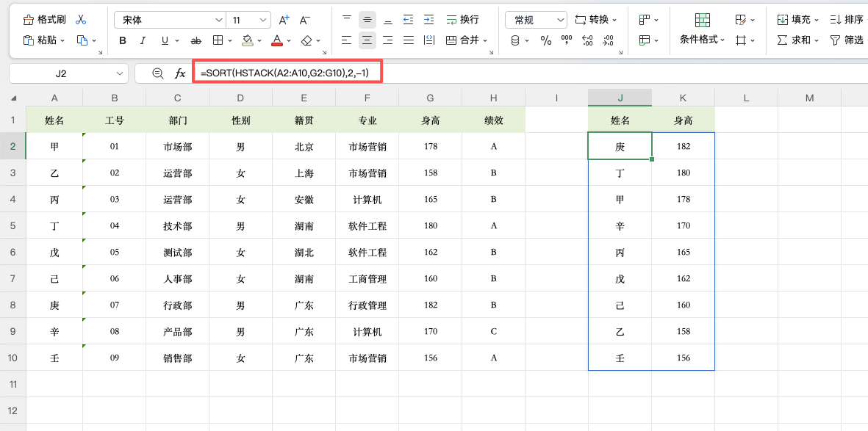Screen dimensions: 868x431
Task: Click the Merge cells (合并) icon
Action: (451, 40)
